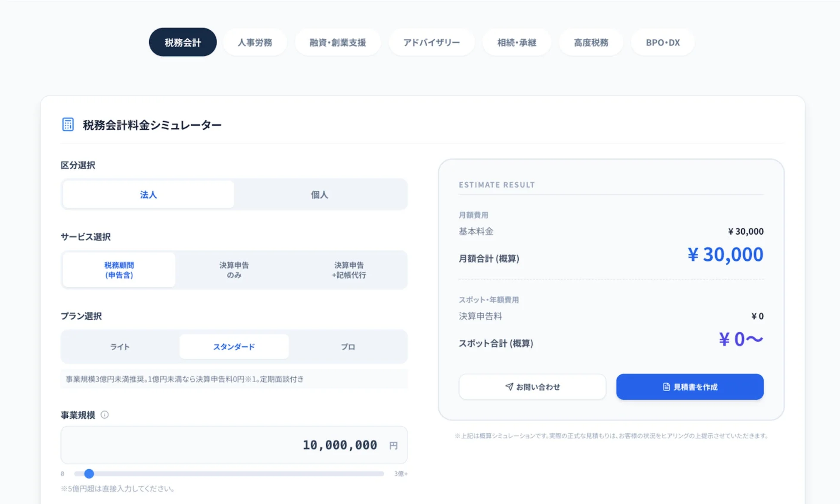Image resolution: width=840 pixels, height=504 pixels.
Task: Switch to the アドバイザリー tab
Action: (431, 42)
